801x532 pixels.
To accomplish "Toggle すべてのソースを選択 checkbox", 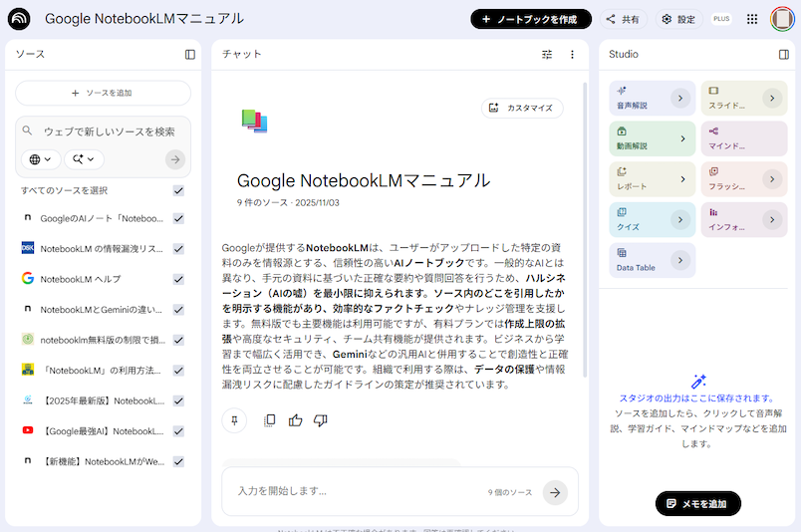I will coord(178,190).
